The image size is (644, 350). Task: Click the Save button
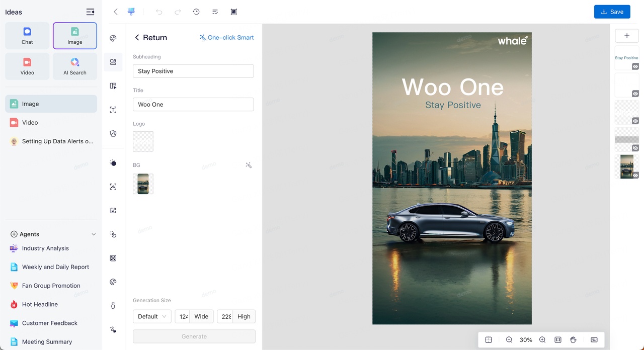pyautogui.click(x=612, y=12)
